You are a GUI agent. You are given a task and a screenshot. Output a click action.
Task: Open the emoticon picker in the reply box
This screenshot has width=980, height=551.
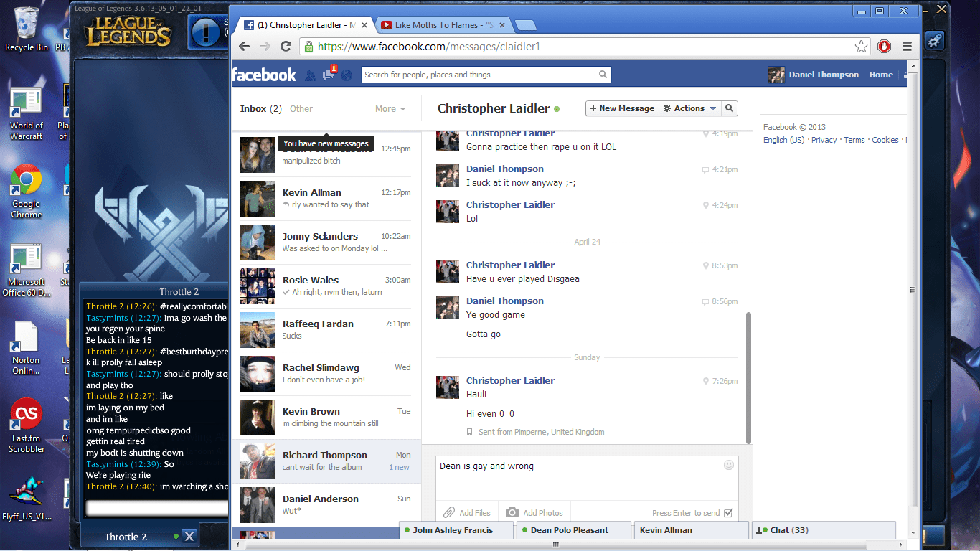click(x=729, y=465)
